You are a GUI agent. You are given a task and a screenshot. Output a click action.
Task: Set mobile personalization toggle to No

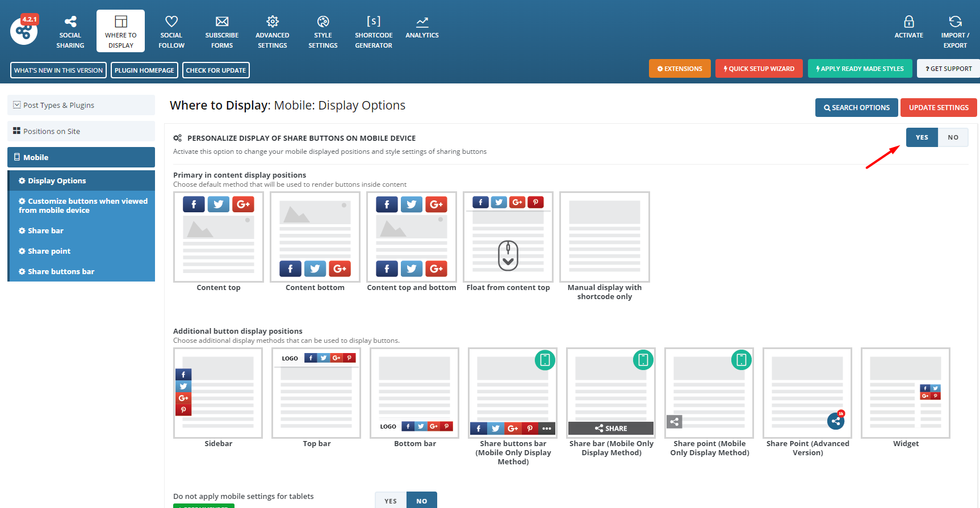coord(953,137)
